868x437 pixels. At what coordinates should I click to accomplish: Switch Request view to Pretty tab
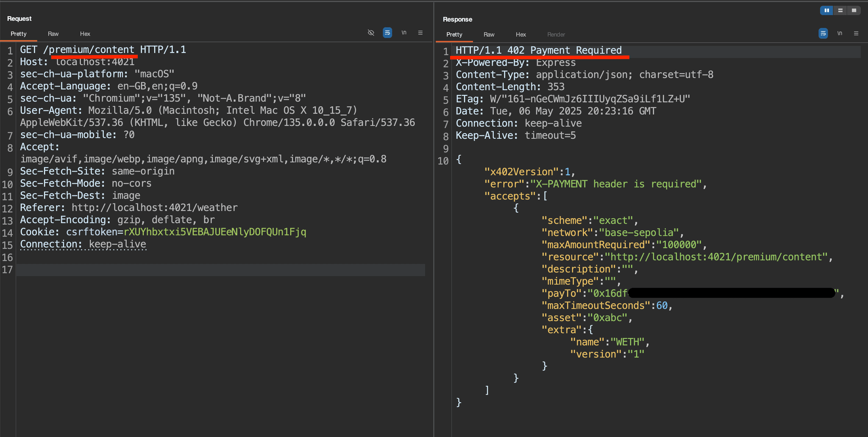(19, 34)
